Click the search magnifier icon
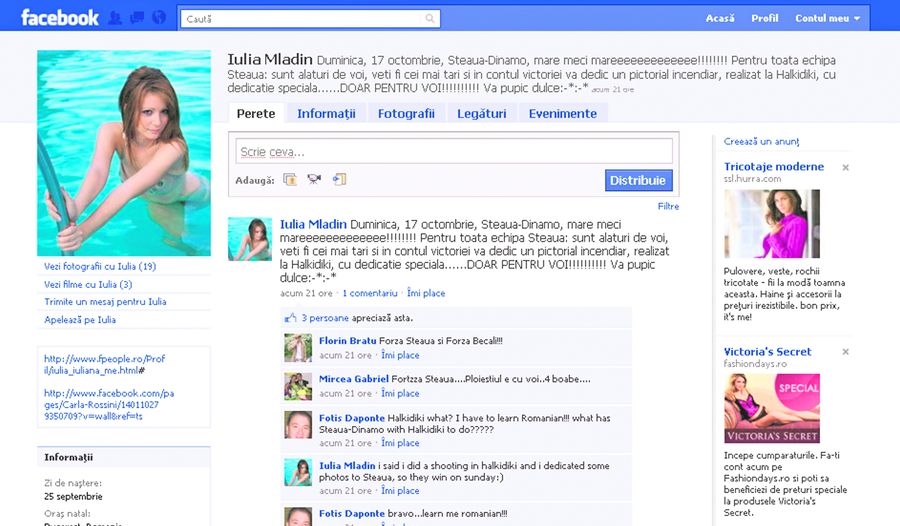Image resolution: width=900 pixels, height=526 pixels. click(x=430, y=18)
